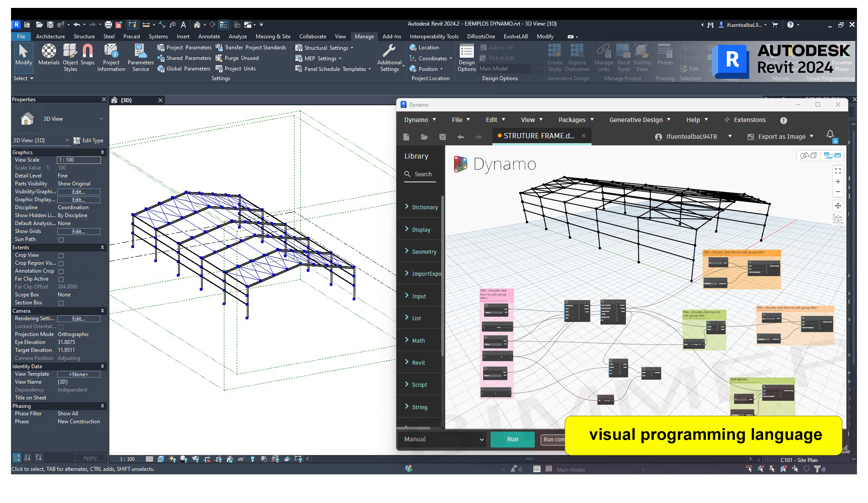Screen dimensions: 868x503
Task: Click the Dynamo save icon
Action: 442,137
